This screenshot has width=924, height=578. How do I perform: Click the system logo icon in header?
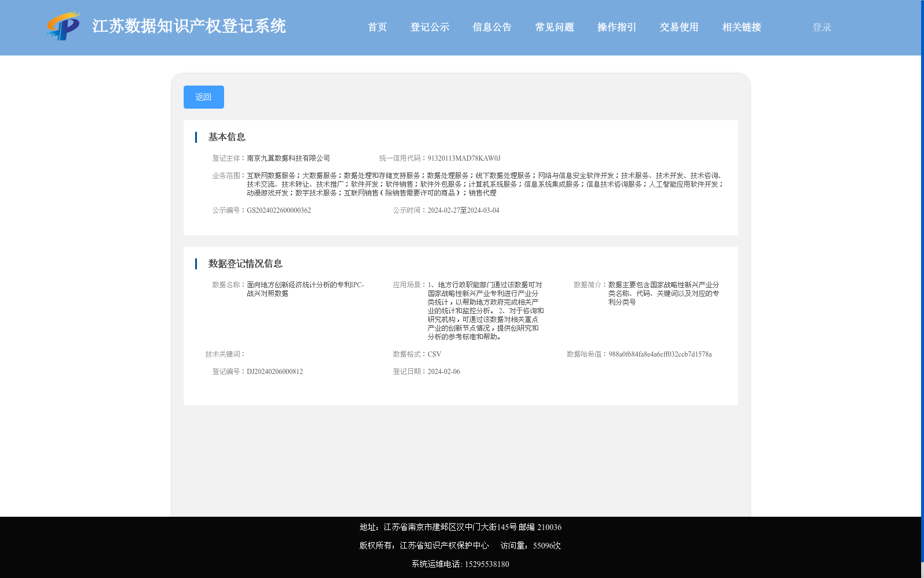[x=64, y=27]
